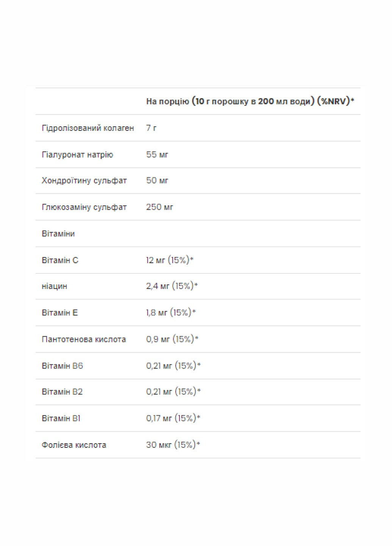Select the 'Вітамін C' row label
Image resolution: width=392 pixels, height=546 pixels.
60,260
